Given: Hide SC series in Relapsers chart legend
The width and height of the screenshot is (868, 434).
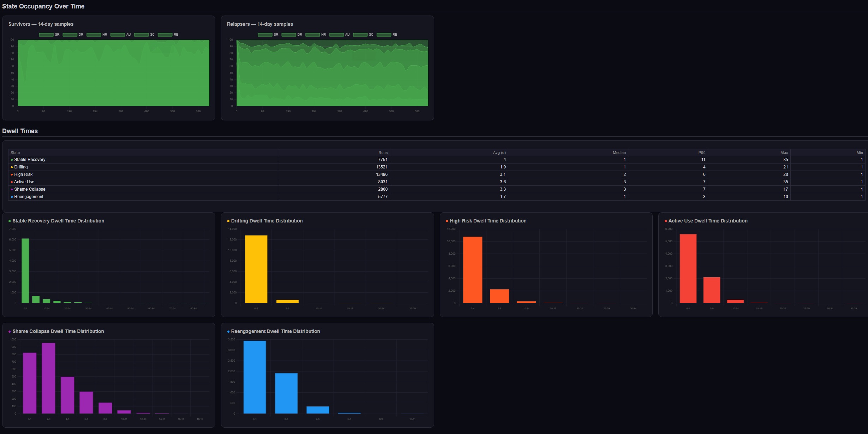Looking at the screenshot, I should click(363, 35).
